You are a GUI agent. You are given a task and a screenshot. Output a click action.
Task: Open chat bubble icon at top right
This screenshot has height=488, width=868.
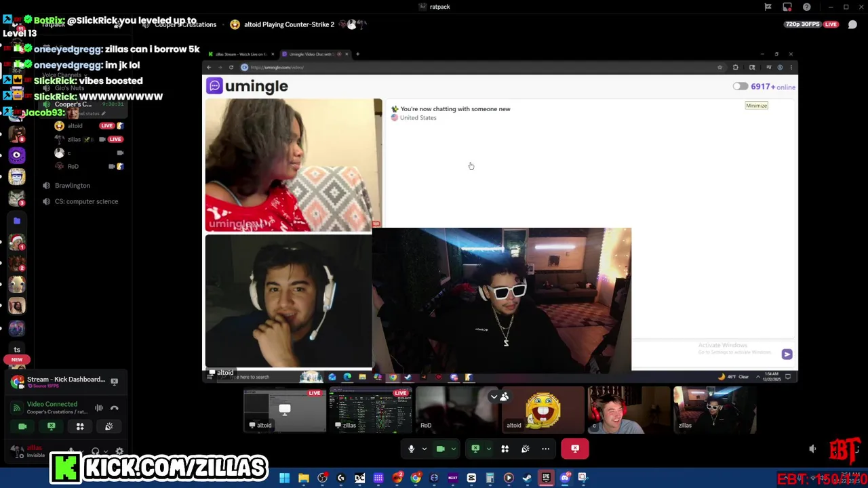852,24
